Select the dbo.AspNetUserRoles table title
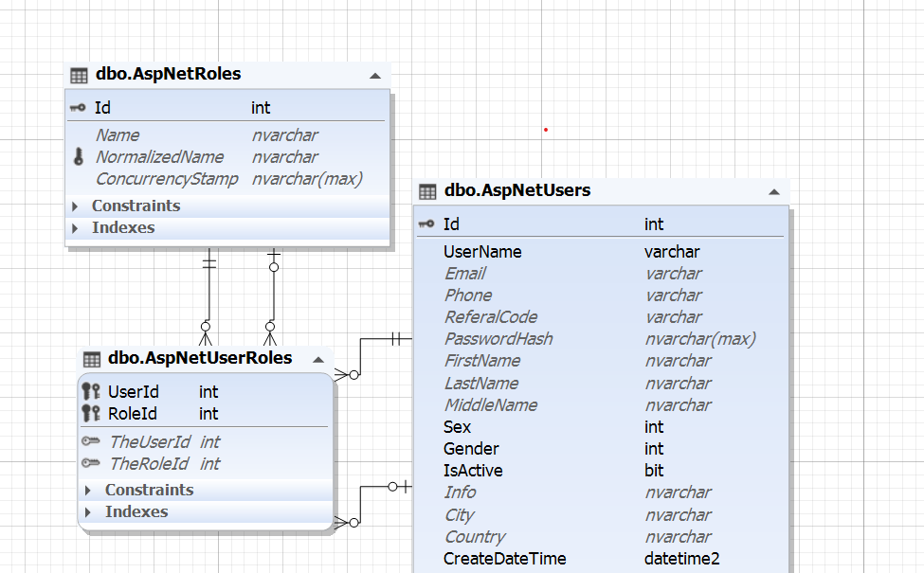The height and width of the screenshot is (573, 924). tap(200, 358)
